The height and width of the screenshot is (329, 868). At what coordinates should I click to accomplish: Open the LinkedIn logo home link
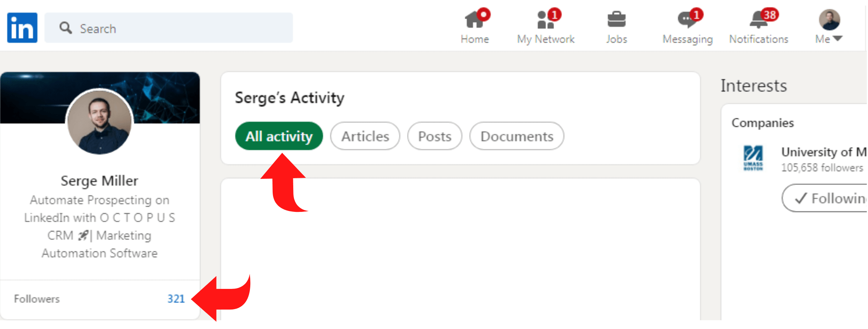pos(22,28)
